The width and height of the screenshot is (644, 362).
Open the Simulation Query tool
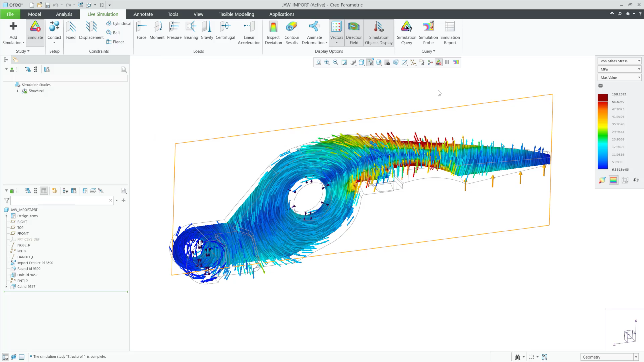click(x=407, y=33)
